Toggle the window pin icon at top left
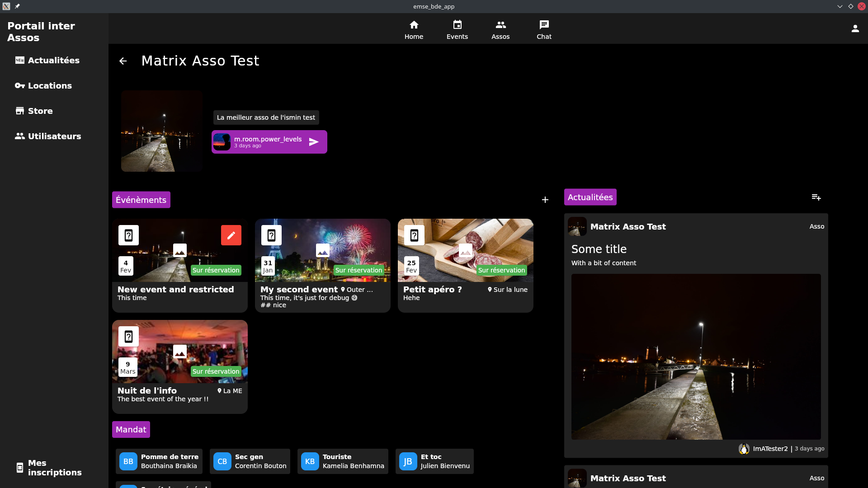 [17, 6]
